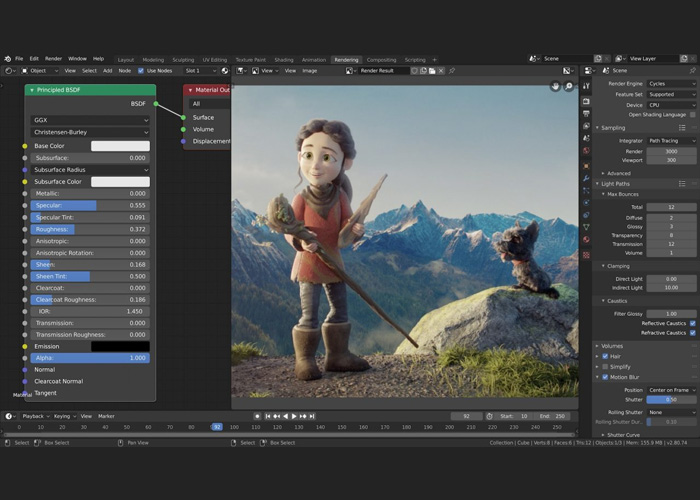The width and height of the screenshot is (700, 500).
Task: Unlink the Render Result image with X
Action: click(x=441, y=71)
